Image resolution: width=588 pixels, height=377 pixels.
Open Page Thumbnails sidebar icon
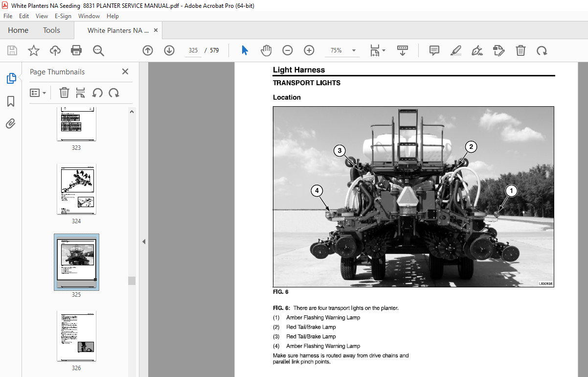[x=11, y=78]
